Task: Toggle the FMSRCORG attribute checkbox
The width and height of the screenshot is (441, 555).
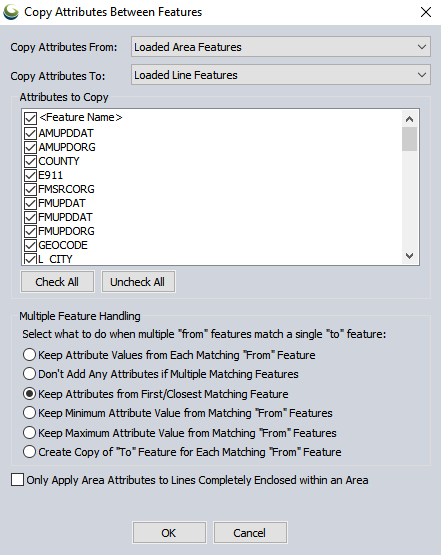Action: [30, 189]
